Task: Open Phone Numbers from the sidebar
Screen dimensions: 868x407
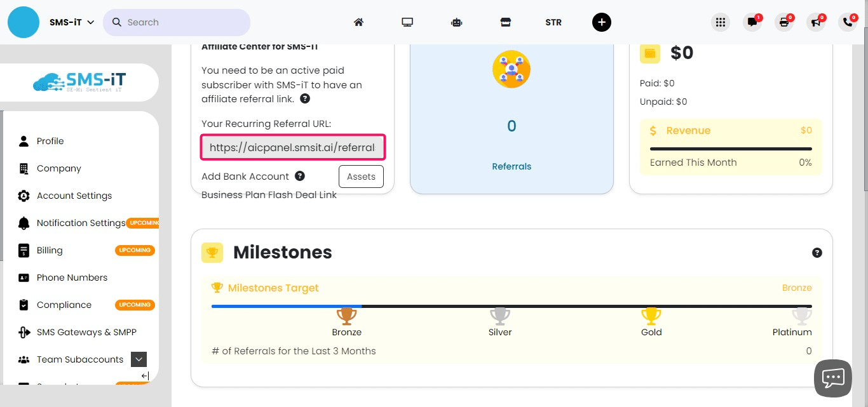Action: tap(72, 277)
